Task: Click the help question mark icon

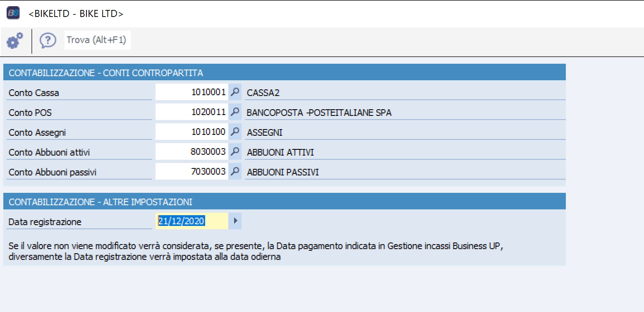Action: pyautogui.click(x=48, y=41)
